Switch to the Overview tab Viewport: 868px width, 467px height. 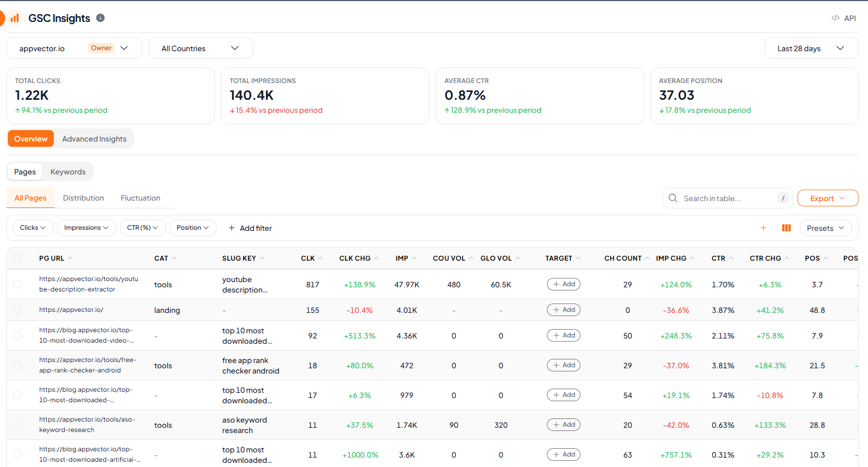tap(31, 138)
